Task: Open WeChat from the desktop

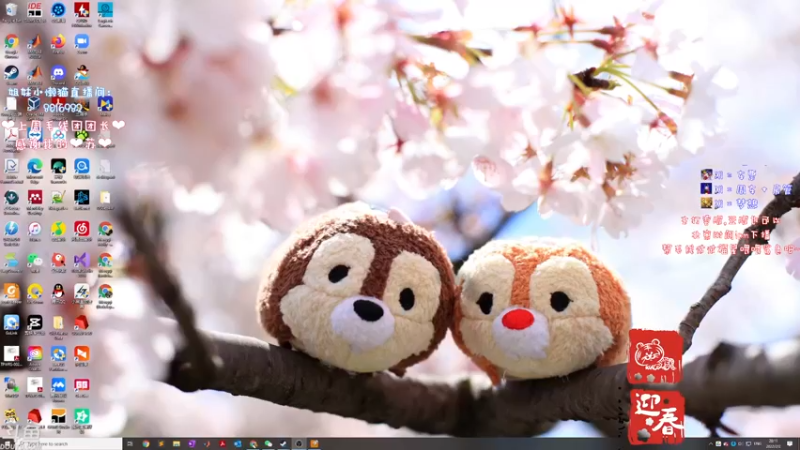Action: click(x=35, y=260)
